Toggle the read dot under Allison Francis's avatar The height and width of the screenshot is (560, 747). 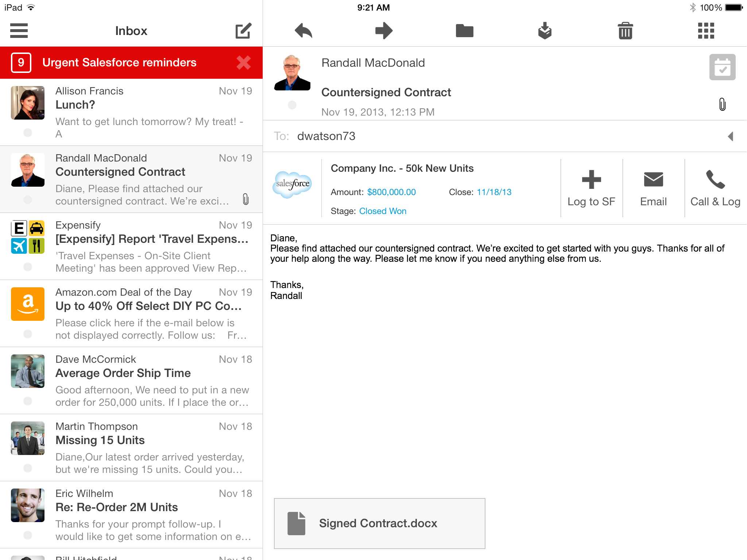[x=28, y=133]
